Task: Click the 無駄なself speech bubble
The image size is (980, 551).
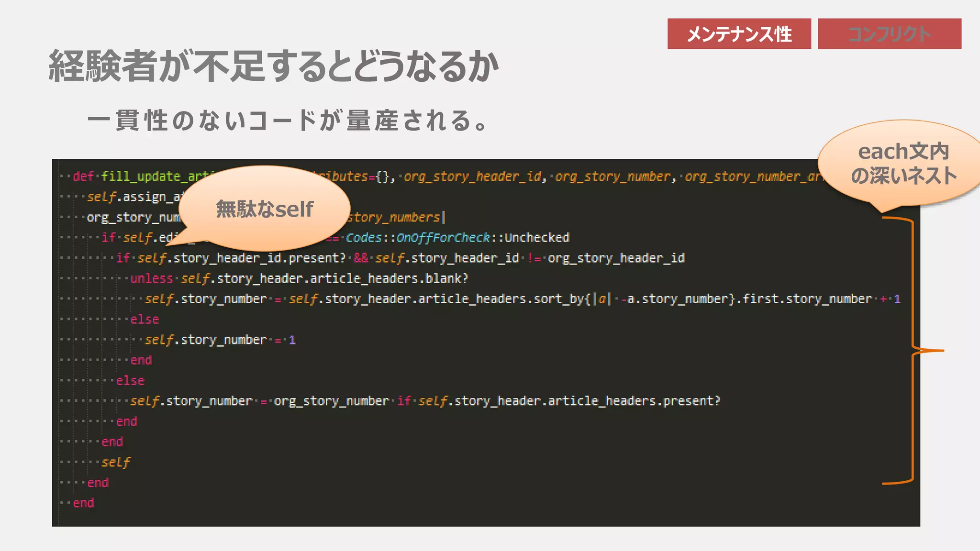Action: point(265,209)
